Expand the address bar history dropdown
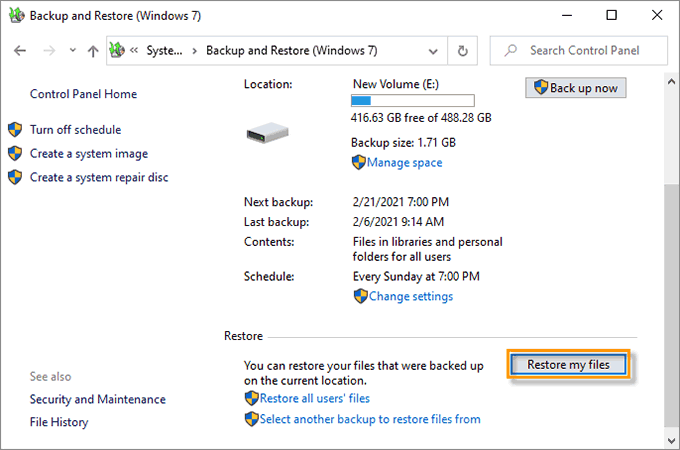Screen dimensions: 680x450 click(x=433, y=51)
